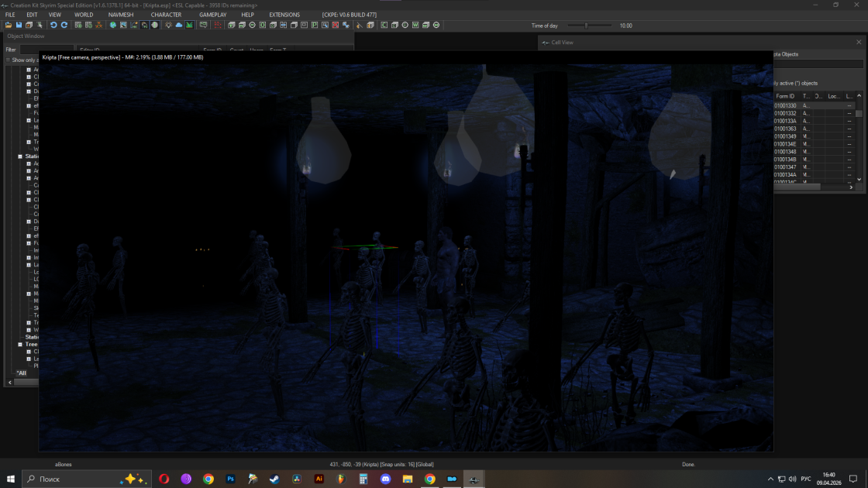Viewport: 868px width, 488px height.
Task: Collapse the Tree node in Object Window
Action: point(20,344)
